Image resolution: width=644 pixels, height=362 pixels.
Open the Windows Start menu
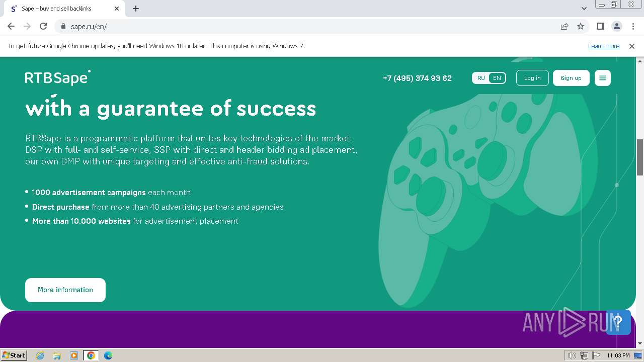[x=14, y=355]
